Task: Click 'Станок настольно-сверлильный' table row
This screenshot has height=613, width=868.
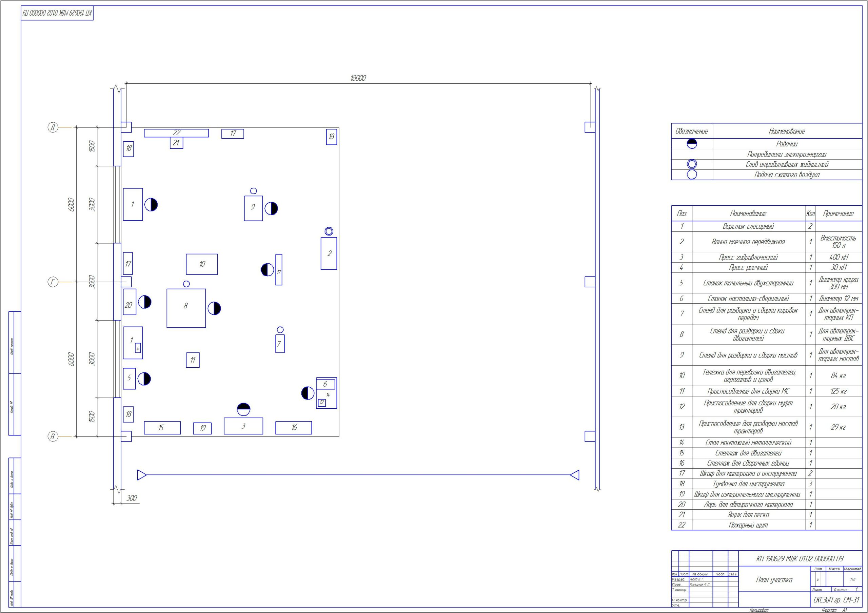Action: click(x=749, y=299)
